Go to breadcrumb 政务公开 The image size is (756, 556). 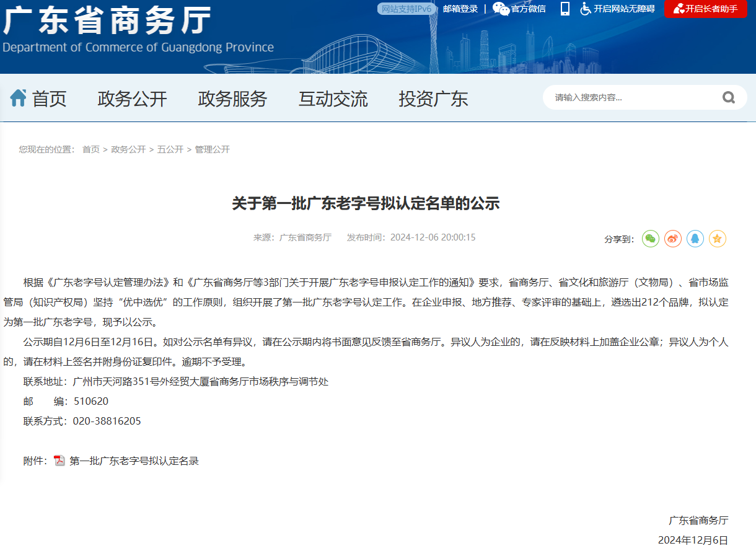point(128,149)
